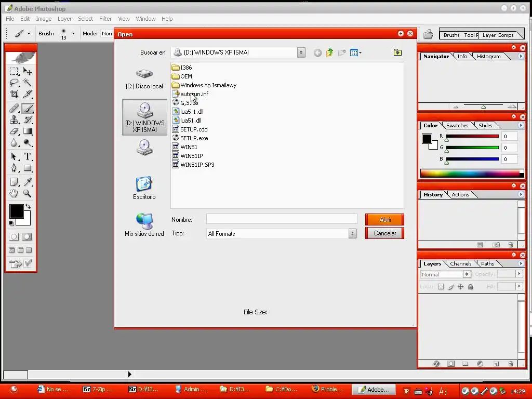Select the Type tool

[28, 156]
